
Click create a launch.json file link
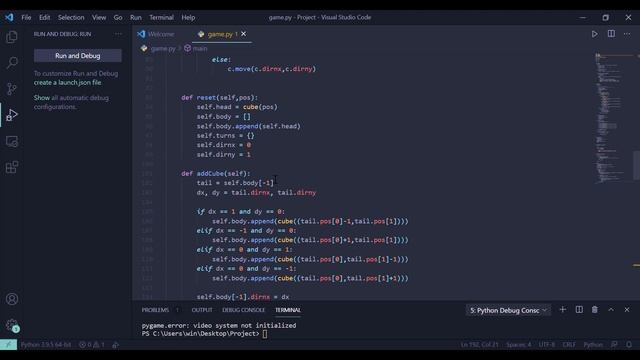tap(67, 82)
